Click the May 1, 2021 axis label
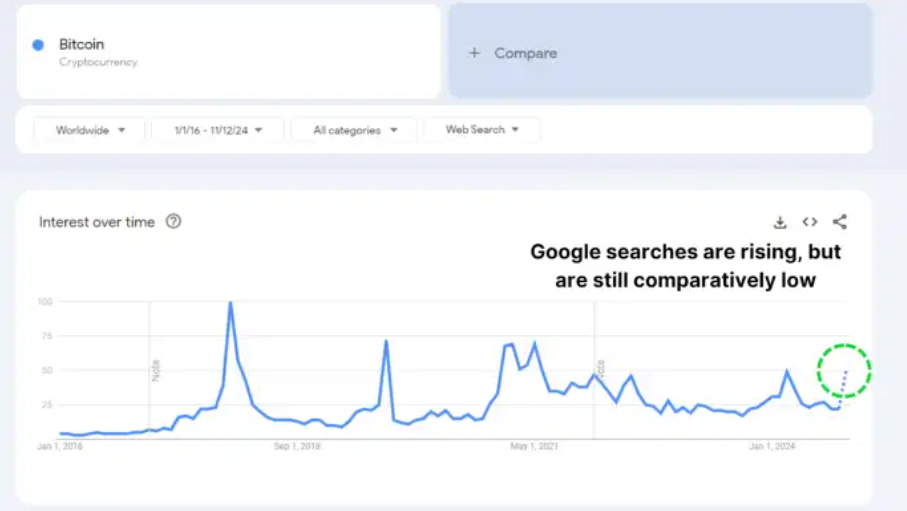The width and height of the screenshot is (907, 511). pos(534,446)
